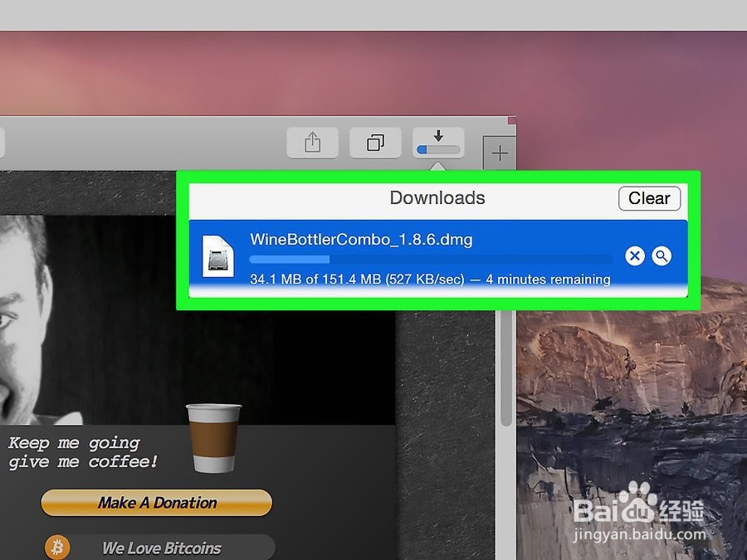The height and width of the screenshot is (560, 747).
Task: Click the orange Bitcoin icon
Action: pyautogui.click(x=57, y=548)
